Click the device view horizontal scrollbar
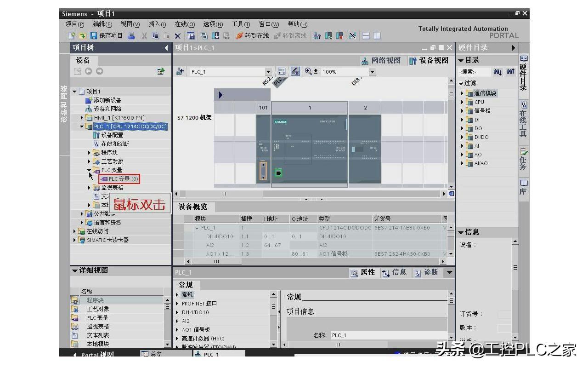 [x=311, y=194]
